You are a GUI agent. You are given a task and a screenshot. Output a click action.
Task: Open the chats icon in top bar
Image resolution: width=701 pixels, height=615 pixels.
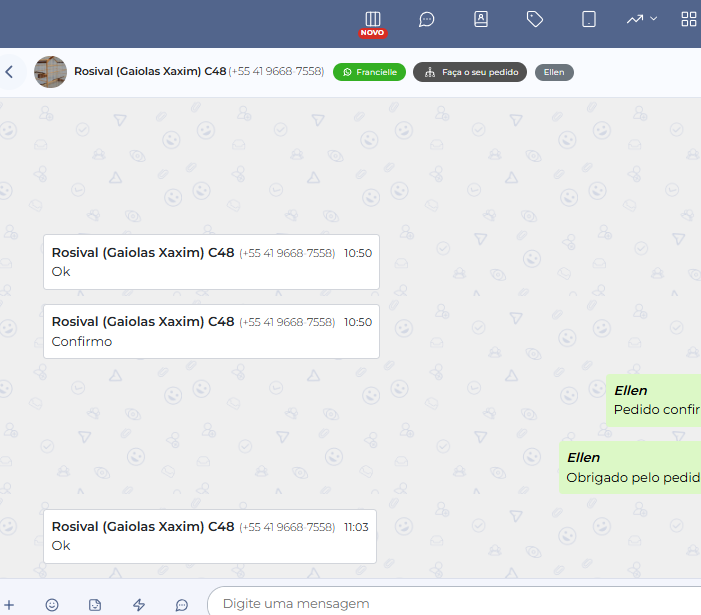pos(427,19)
